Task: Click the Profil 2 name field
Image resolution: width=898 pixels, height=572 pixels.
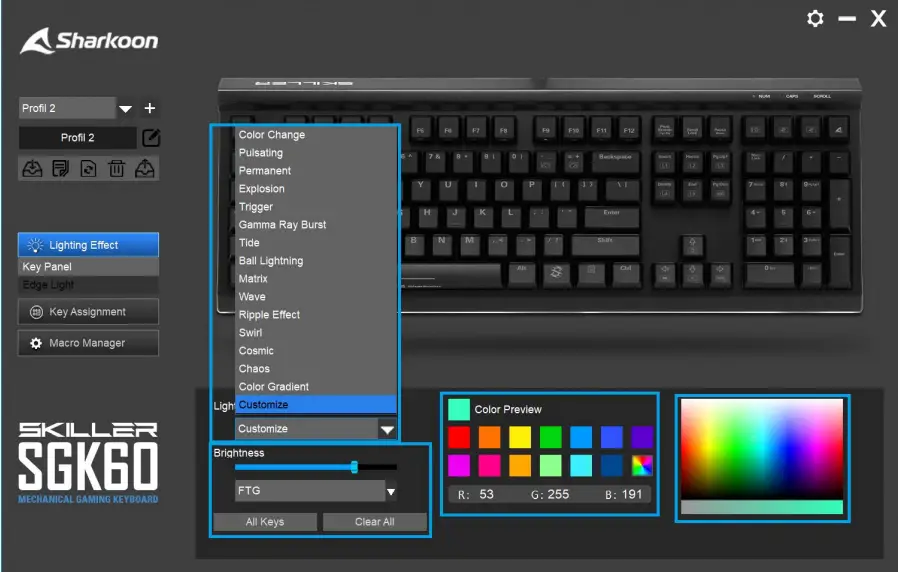Action: point(77,137)
